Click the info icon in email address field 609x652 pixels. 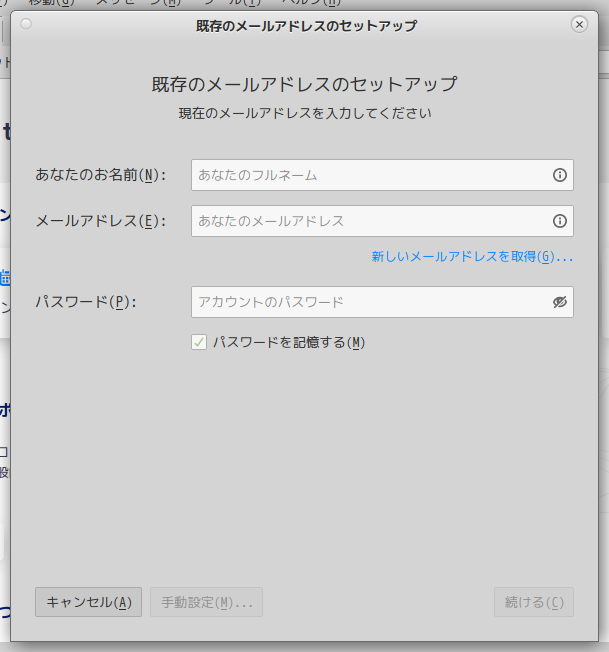560,221
